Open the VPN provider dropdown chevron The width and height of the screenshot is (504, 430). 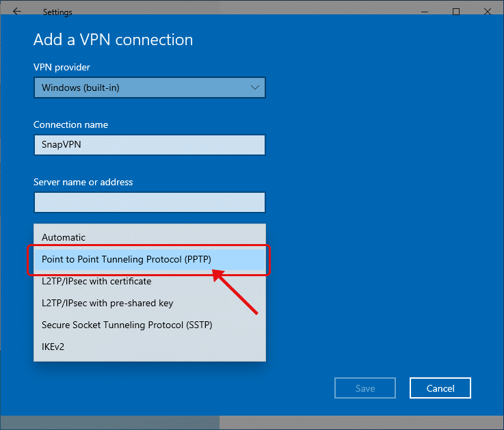[x=255, y=88]
